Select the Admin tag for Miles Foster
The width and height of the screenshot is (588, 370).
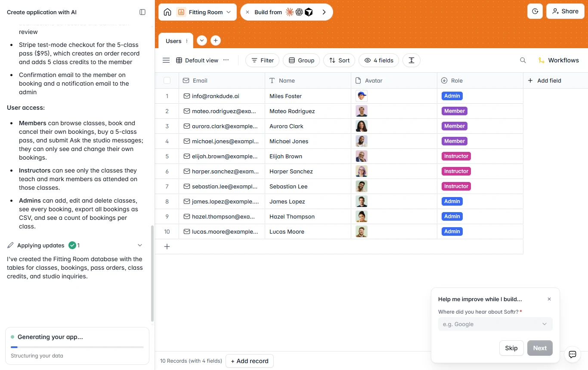click(x=452, y=96)
